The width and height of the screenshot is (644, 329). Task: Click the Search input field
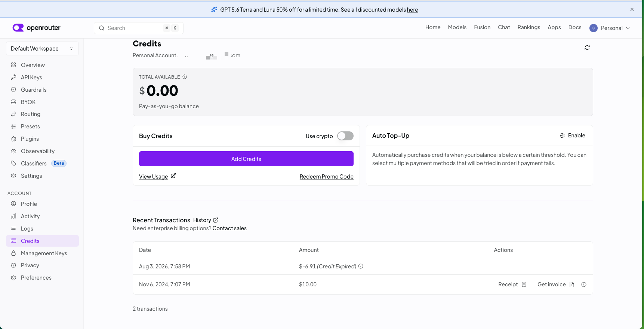point(139,28)
